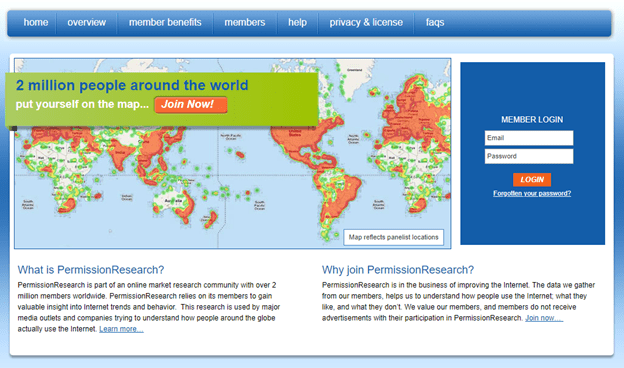Open member benefits in navigation bar

coord(165,22)
